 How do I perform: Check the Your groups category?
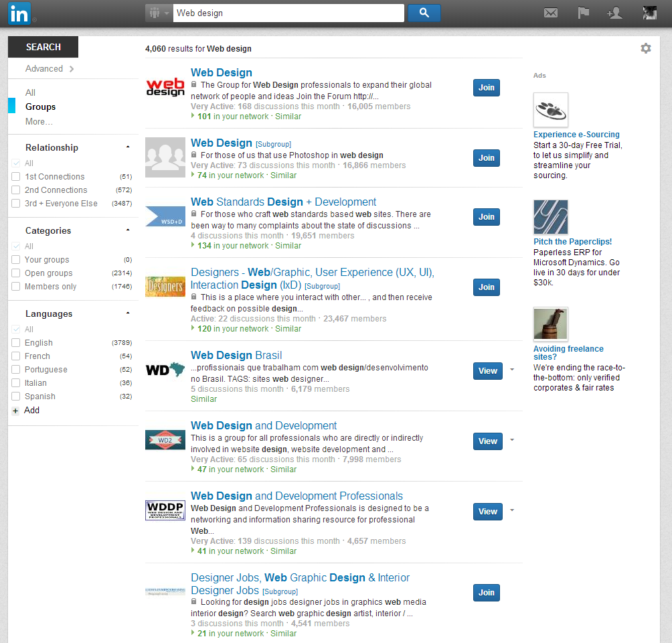tap(16, 259)
